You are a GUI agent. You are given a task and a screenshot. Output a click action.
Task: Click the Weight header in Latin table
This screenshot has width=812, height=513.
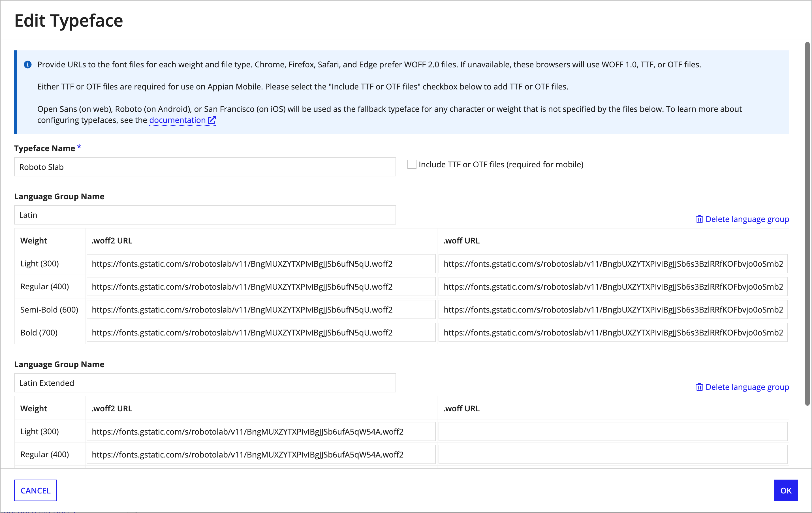point(33,240)
